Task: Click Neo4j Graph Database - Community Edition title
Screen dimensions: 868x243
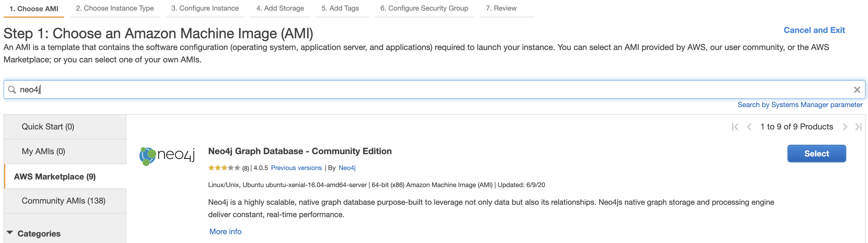Action: point(300,151)
